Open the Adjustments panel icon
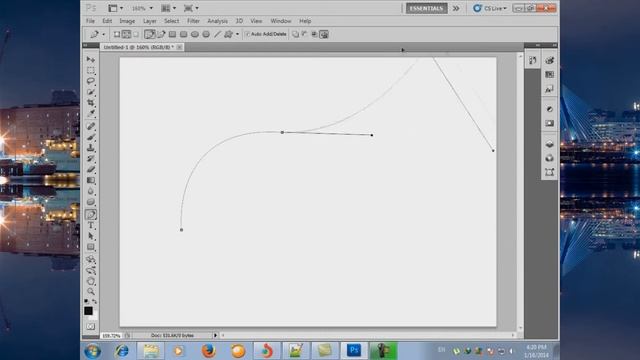Image resolution: width=640 pixels, height=360 pixels. pos(549,109)
